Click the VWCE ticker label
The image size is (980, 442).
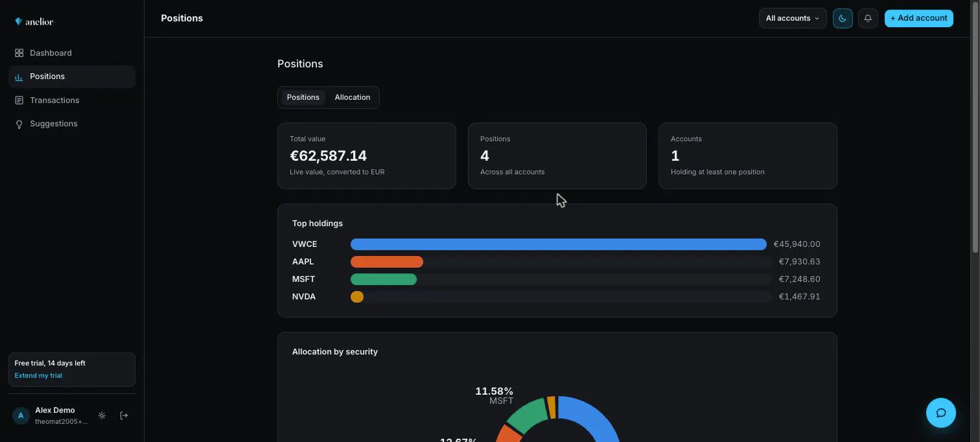[305, 244]
